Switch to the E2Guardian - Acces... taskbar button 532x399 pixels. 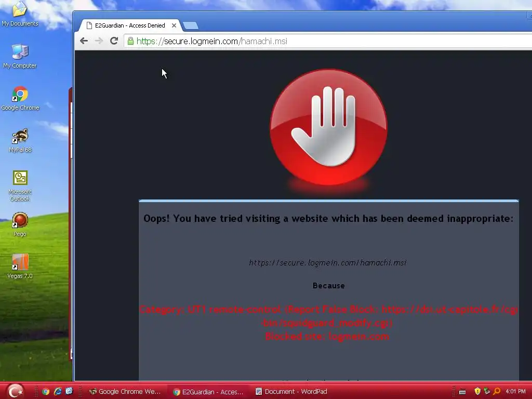(208, 392)
